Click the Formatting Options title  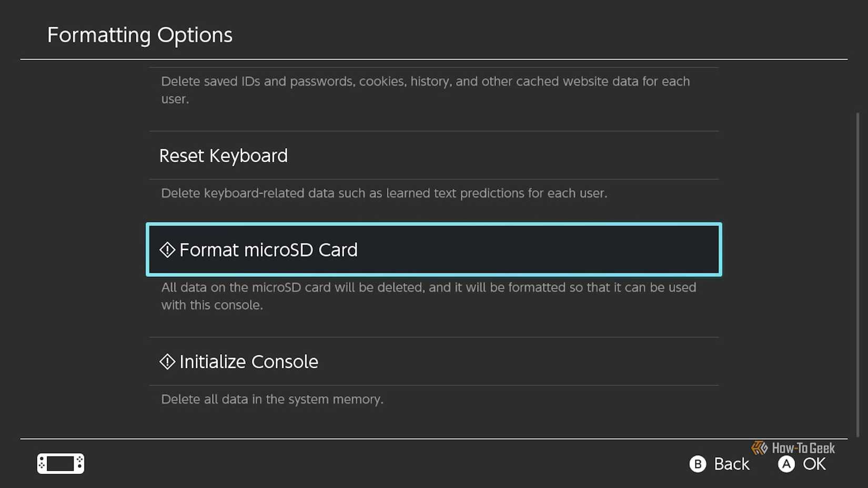(x=140, y=35)
